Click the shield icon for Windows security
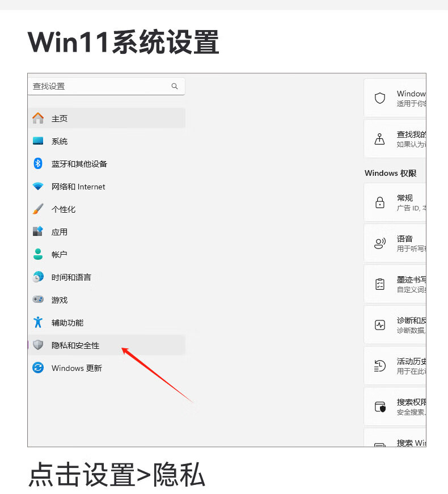 pos(379,98)
